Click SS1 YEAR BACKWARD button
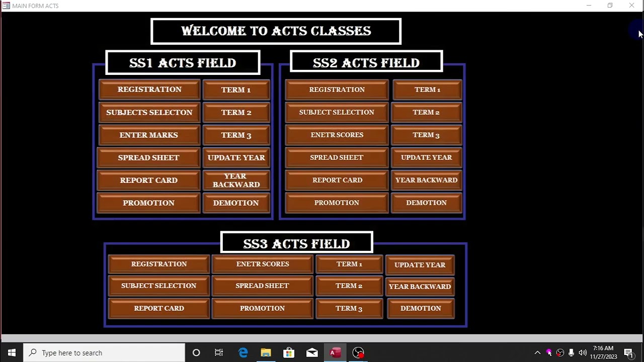644x362 pixels. click(x=236, y=180)
